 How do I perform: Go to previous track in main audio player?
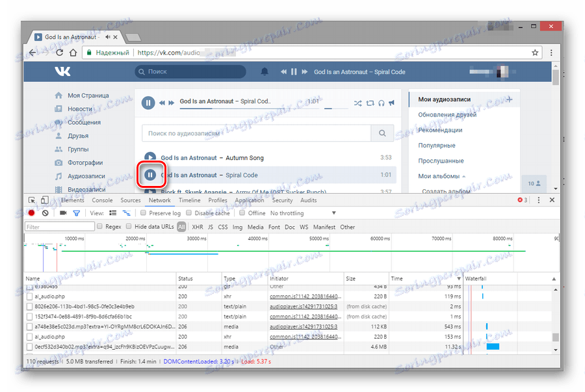162,103
